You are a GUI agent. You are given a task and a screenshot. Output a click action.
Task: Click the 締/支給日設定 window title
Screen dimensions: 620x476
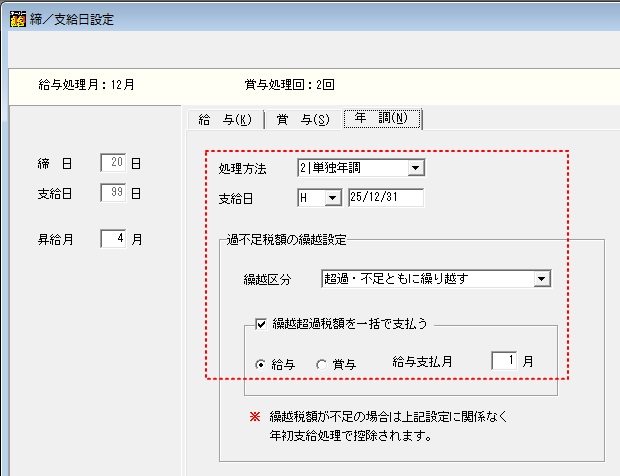[72, 19]
